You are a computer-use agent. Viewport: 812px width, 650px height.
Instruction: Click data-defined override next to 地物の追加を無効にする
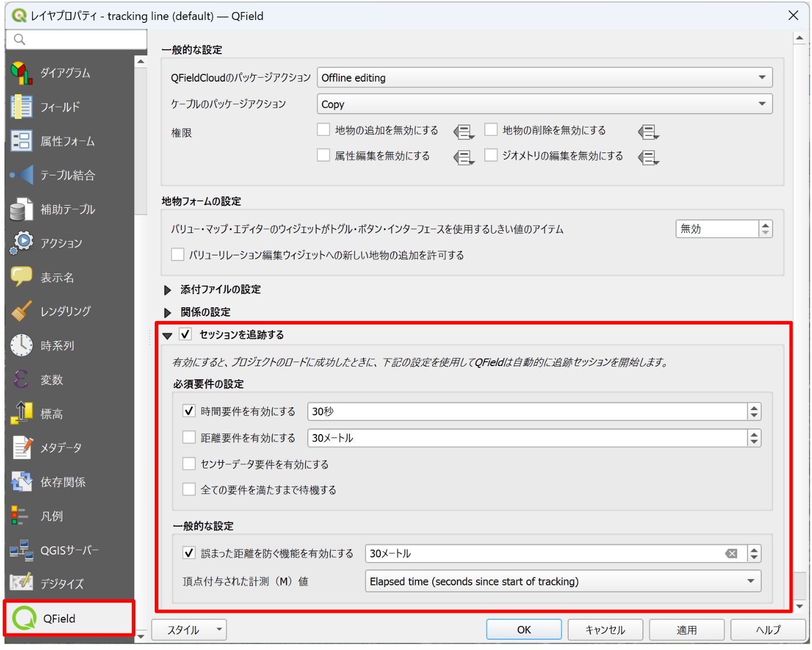point(464,133)
